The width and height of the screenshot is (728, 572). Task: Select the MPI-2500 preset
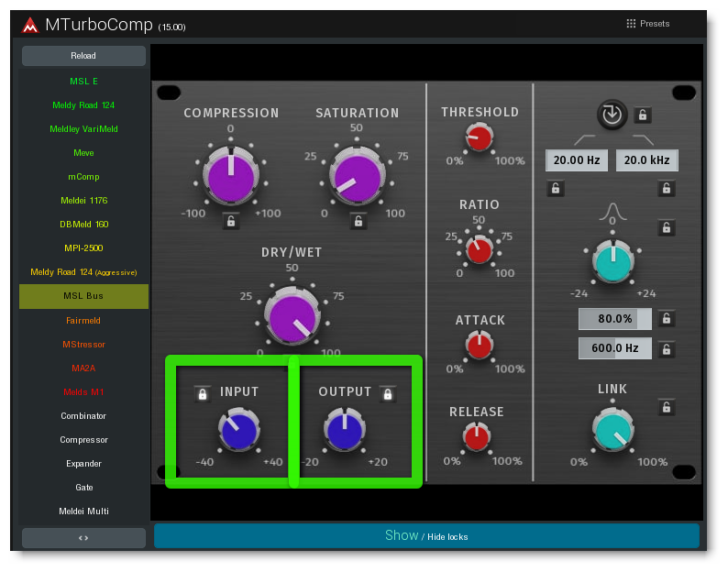click(x=83, y=247)
